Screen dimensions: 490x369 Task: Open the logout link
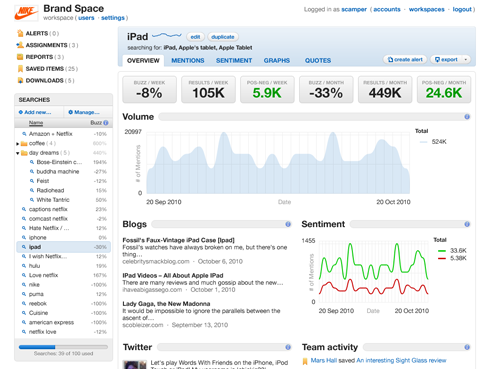(462, 9)
